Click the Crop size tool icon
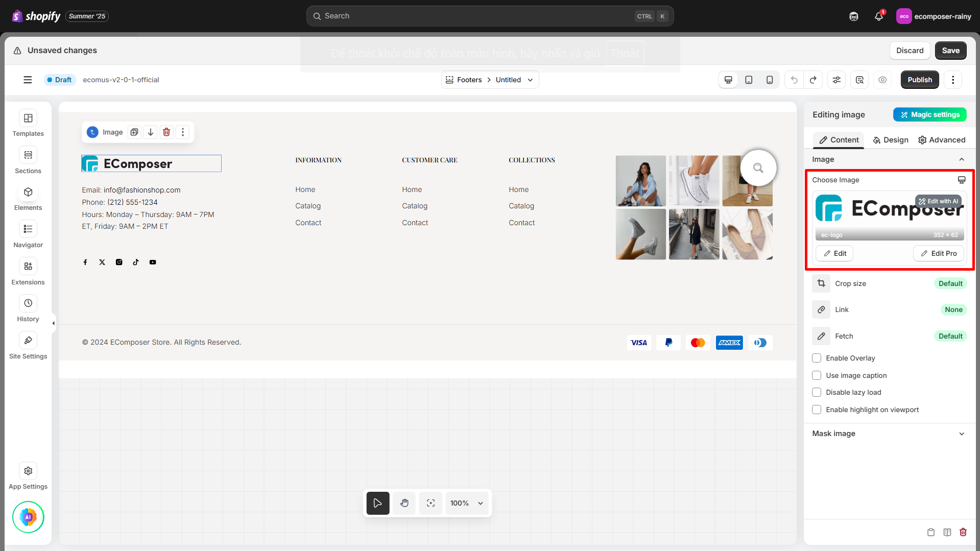Viewport: 980px width, 551px height. click(821, 283)
